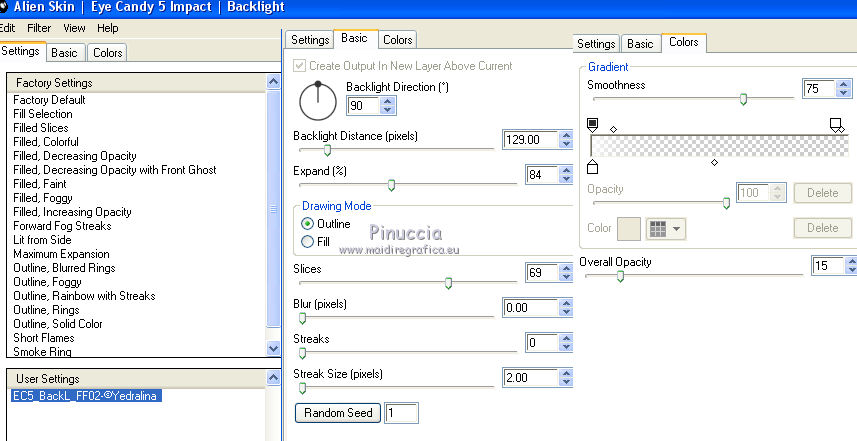Viewport: 857px width, 441px height.
Task: Select the bottom-left gradient color stop
Action: coord(592,167)
